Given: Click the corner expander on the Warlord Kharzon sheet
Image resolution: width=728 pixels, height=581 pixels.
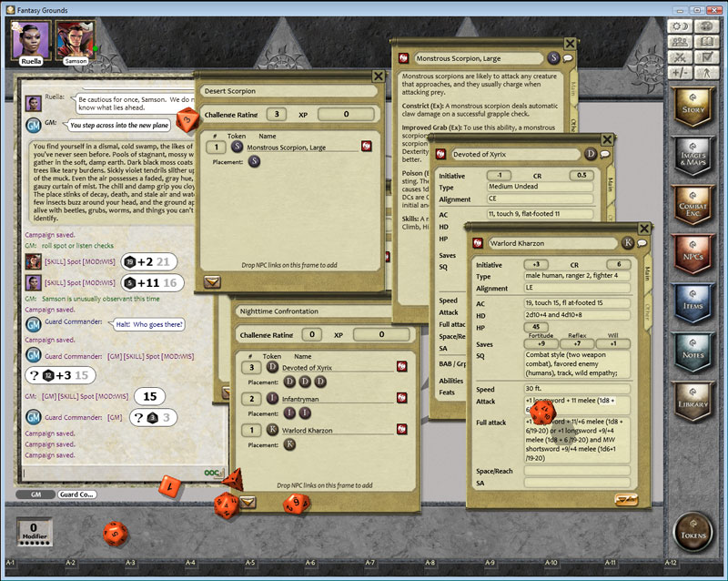Looking at the screenshot, I should tap(627, 497).
